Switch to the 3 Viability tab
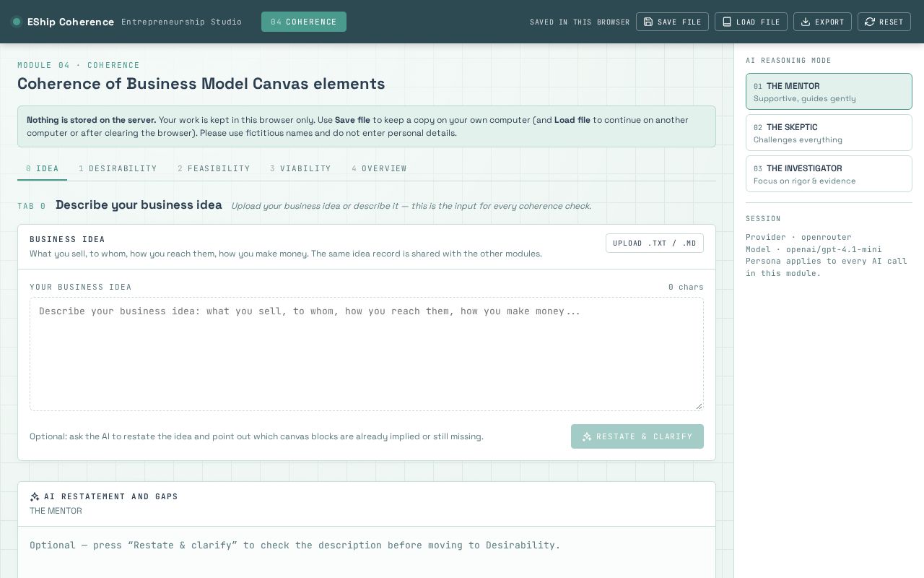 (x=300, y=168)
